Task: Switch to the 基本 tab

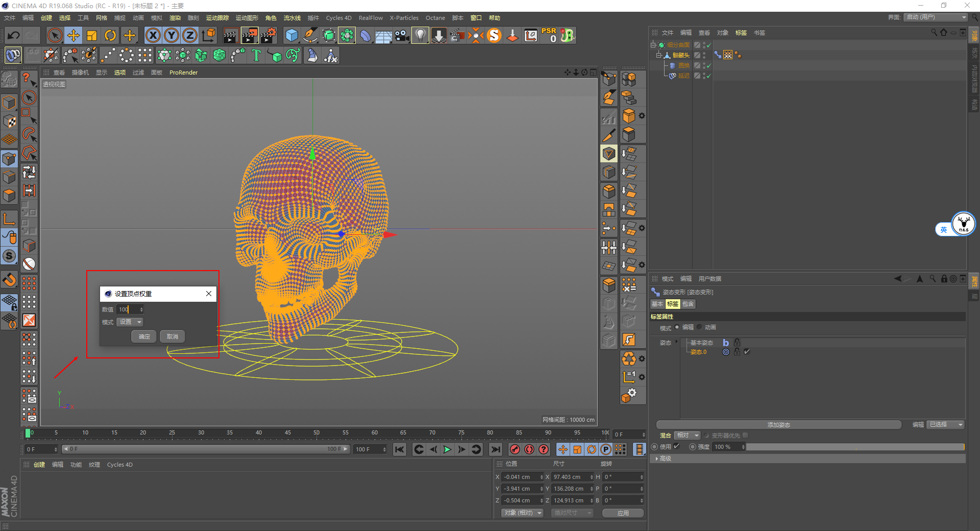Action: click(657, 304)
